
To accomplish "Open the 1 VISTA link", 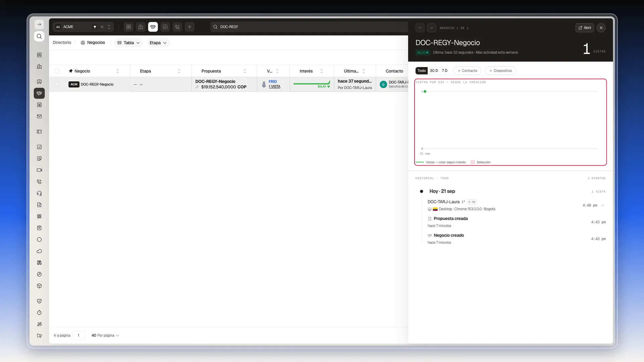I will tap(274, 86).
